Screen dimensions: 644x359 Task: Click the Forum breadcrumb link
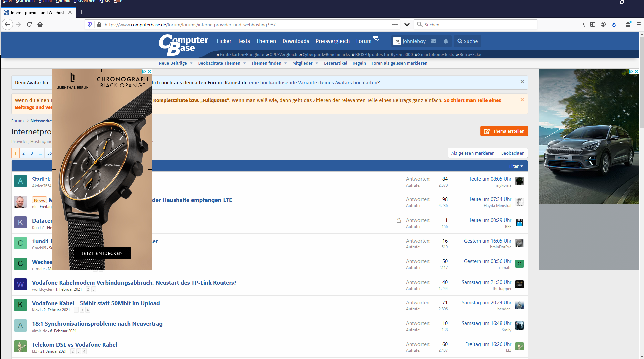pos(17,121)
